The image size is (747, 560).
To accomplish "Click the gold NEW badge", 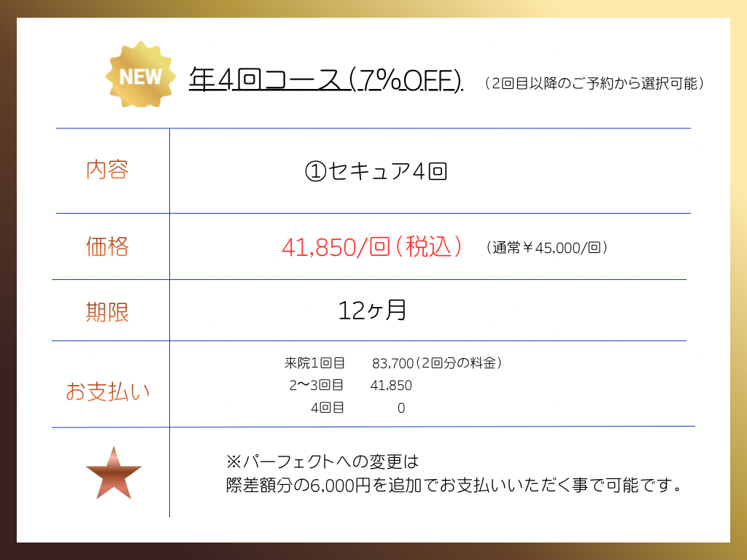I will [x=141, y=76].
